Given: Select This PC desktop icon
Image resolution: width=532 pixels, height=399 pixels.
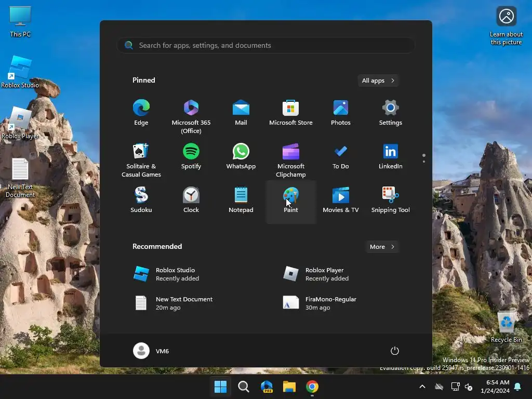Looking at the screenshot, I should [x=20, y=21].
